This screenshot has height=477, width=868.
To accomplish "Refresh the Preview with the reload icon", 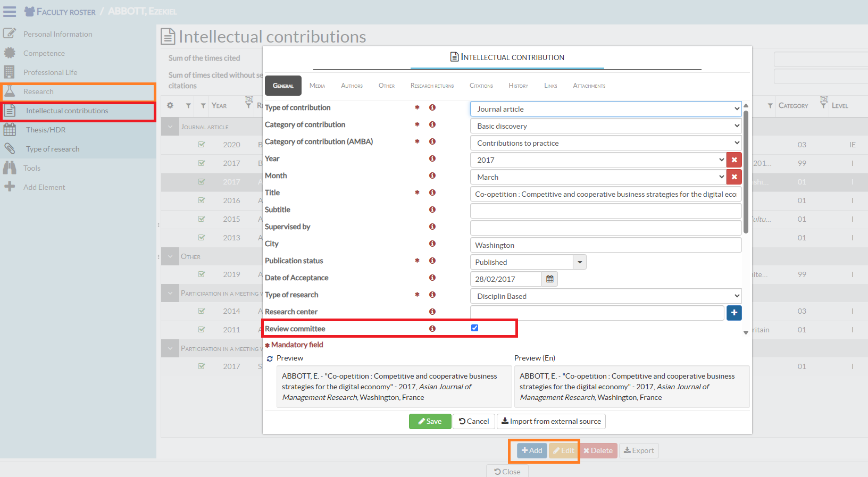I will 270,359.
